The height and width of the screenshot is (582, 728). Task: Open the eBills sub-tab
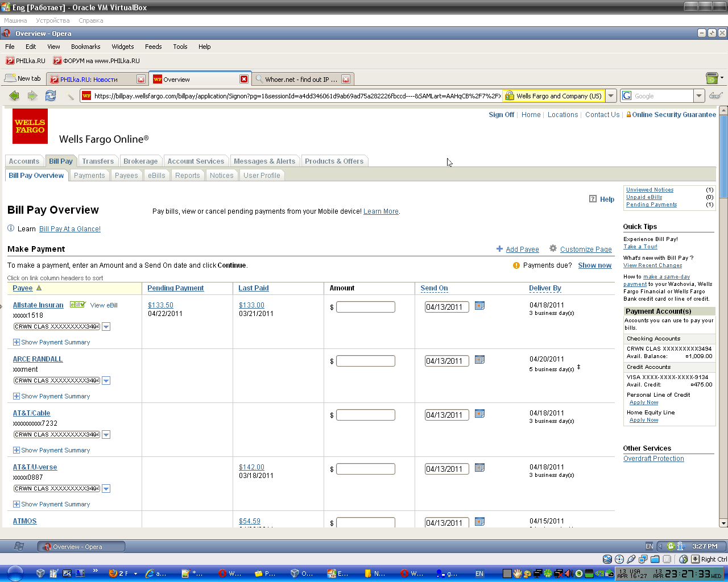[x=156, y=176]
